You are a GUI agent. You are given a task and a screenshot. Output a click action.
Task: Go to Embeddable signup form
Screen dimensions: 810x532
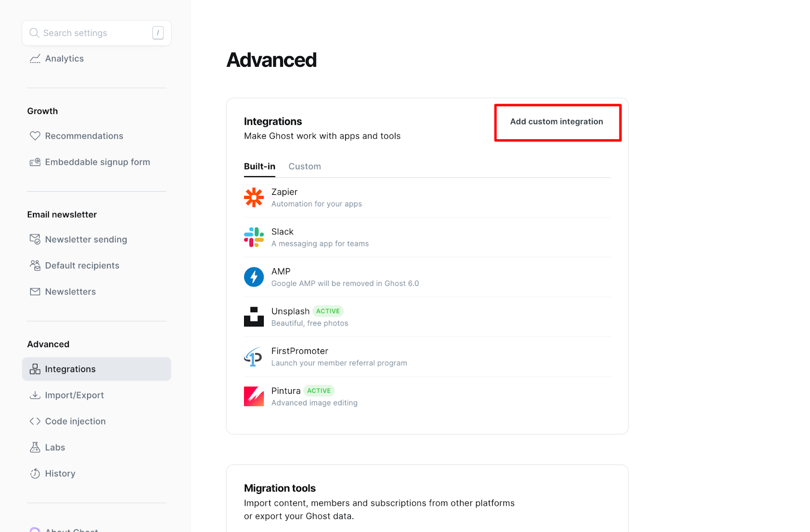coord(96,162)
